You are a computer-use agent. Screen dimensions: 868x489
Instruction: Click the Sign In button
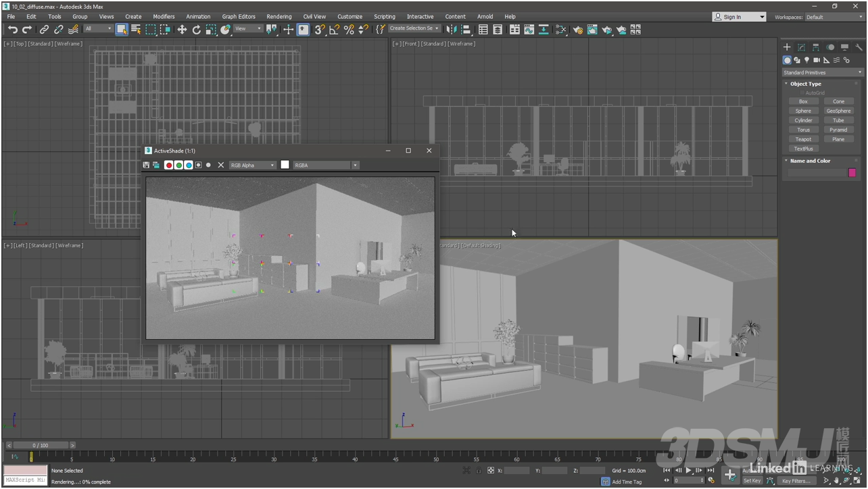click(x=739, y=17)
